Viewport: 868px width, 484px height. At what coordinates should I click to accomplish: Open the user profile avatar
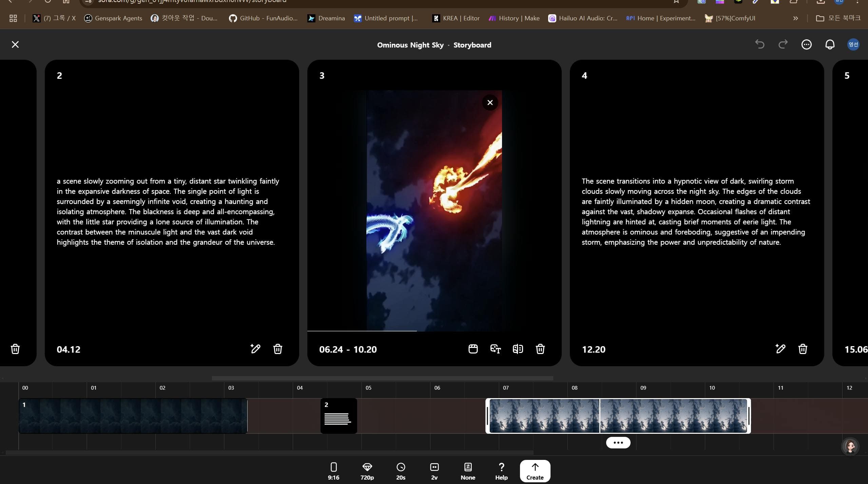[853, 44]
